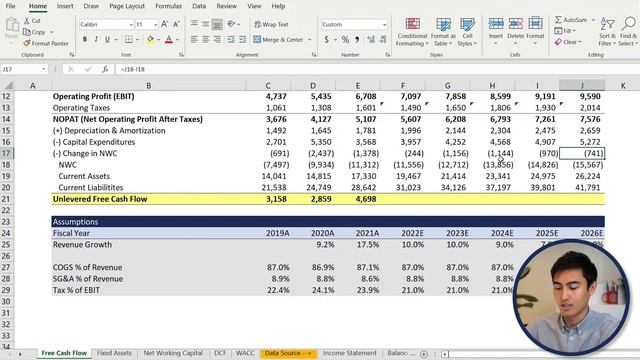Toggle Wrap Text

pyautogui.click(x=271, y=24)
